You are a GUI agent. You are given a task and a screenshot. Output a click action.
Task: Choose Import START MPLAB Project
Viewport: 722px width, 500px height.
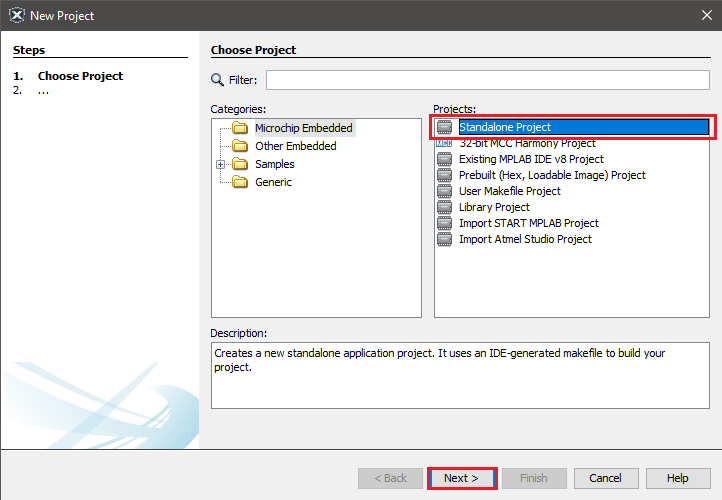point(529,223)
